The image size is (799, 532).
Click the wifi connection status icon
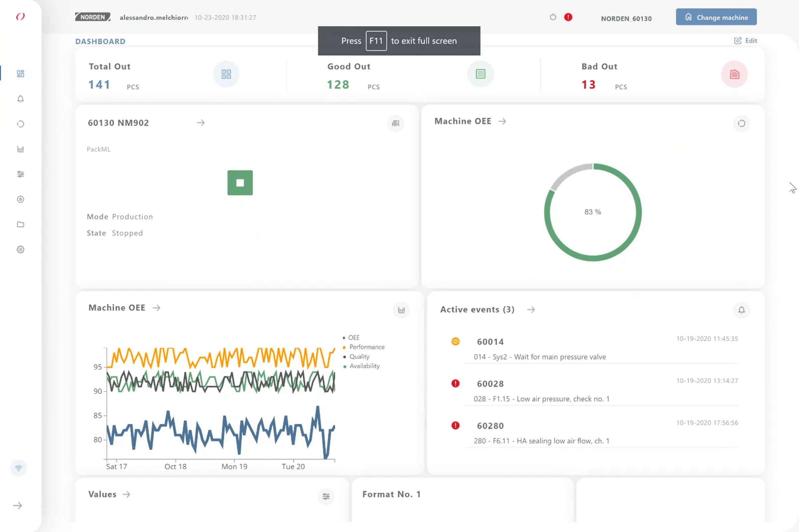(19, 468)
